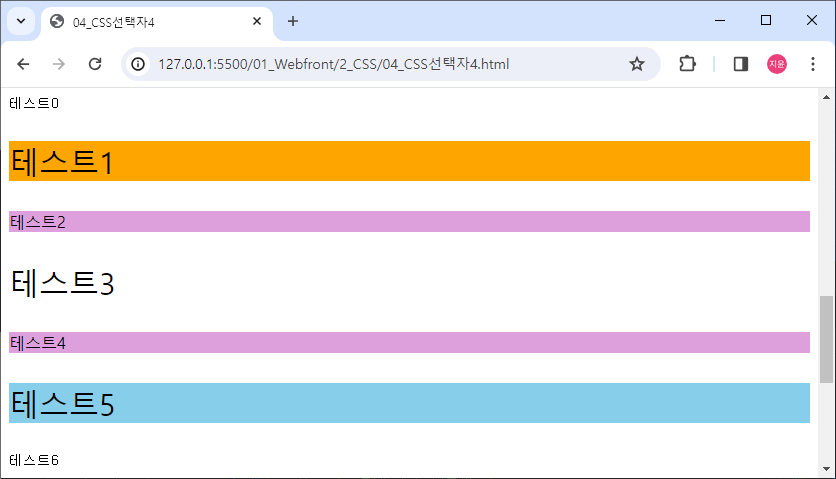The width and height of the screenshot is (836, 479).
Task: Click the plum 테스트2 bar
Action: tap(409, 221)
